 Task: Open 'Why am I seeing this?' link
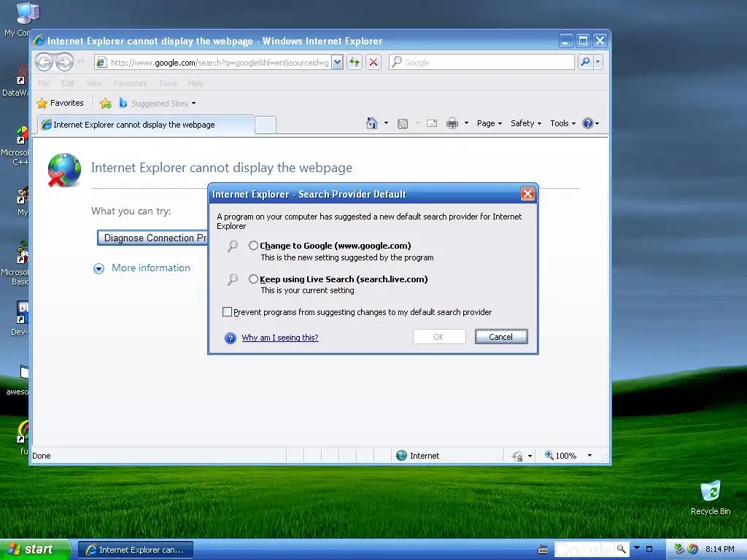[279, 338]
